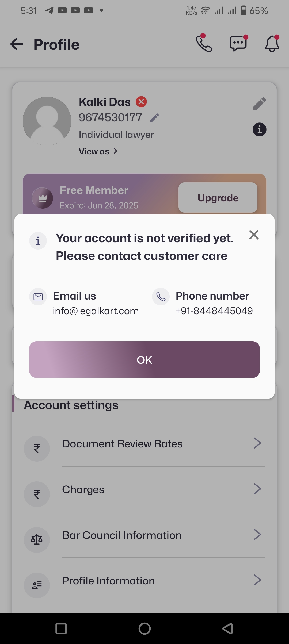The image size is (289, 644).
Task: Tap the Upgrade membership button
Action: [218, 198]
